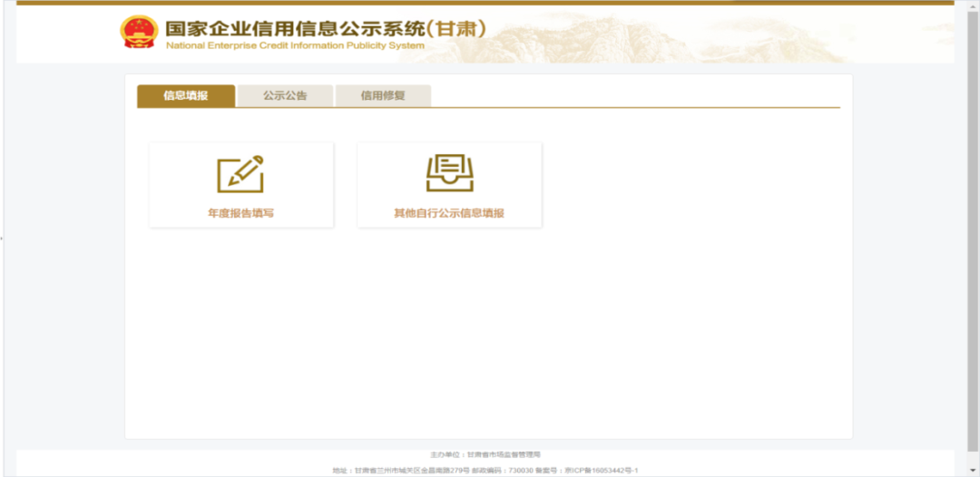The width and height of the screenshot is (980, 477).
Task: Open the 信用修复 tab
Action: point(383,95)
